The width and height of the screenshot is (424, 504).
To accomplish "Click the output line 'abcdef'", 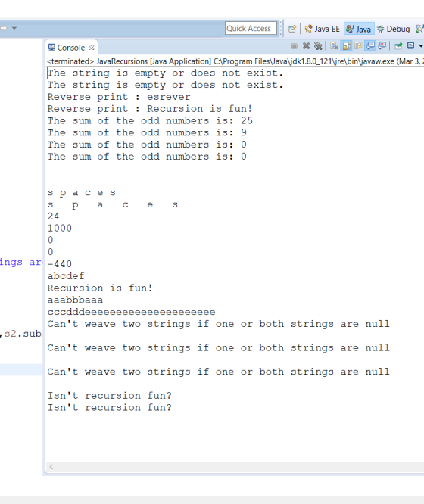I will tap(66, 276).
